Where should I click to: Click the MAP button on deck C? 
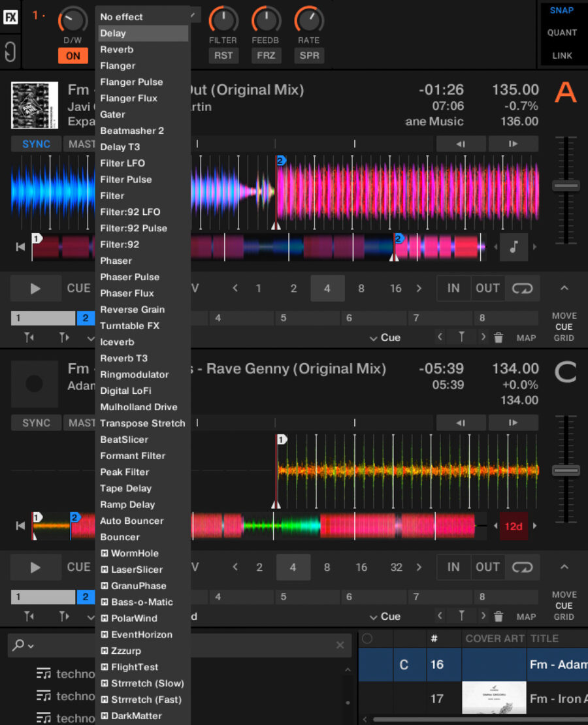pyautogui.click(x=526, y=616)
